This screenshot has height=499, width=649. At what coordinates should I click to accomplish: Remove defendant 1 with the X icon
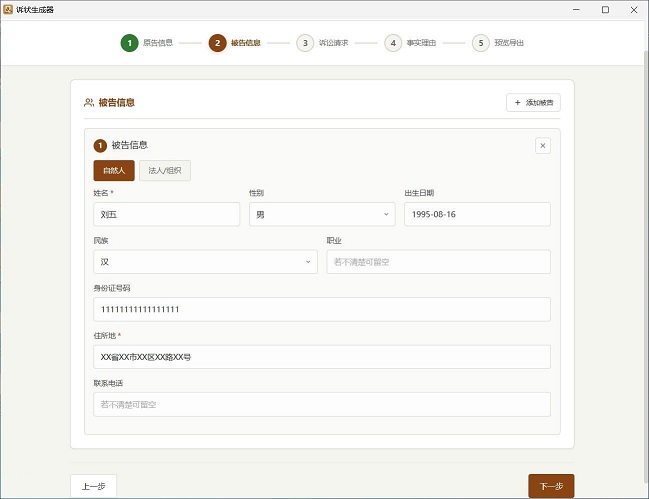pyautogui.click(x=543, y=145)
